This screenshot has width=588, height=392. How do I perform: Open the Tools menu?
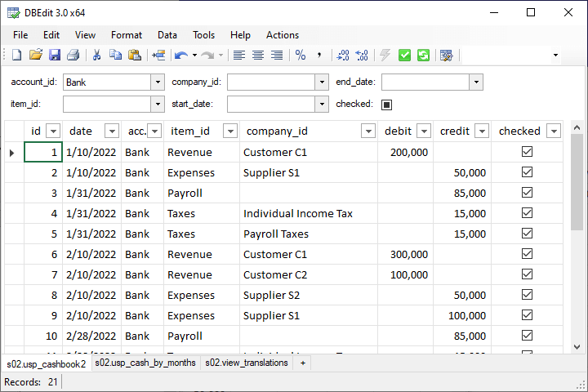[x=203, y=35]
